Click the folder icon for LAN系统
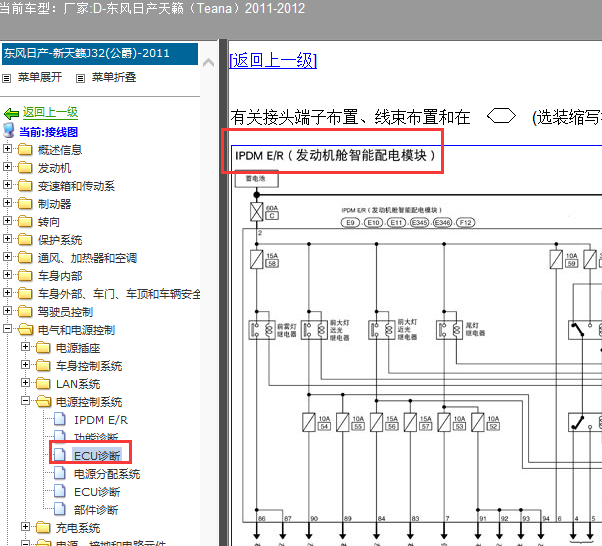The width and height of the screenshot is (602, 546). 43,383
